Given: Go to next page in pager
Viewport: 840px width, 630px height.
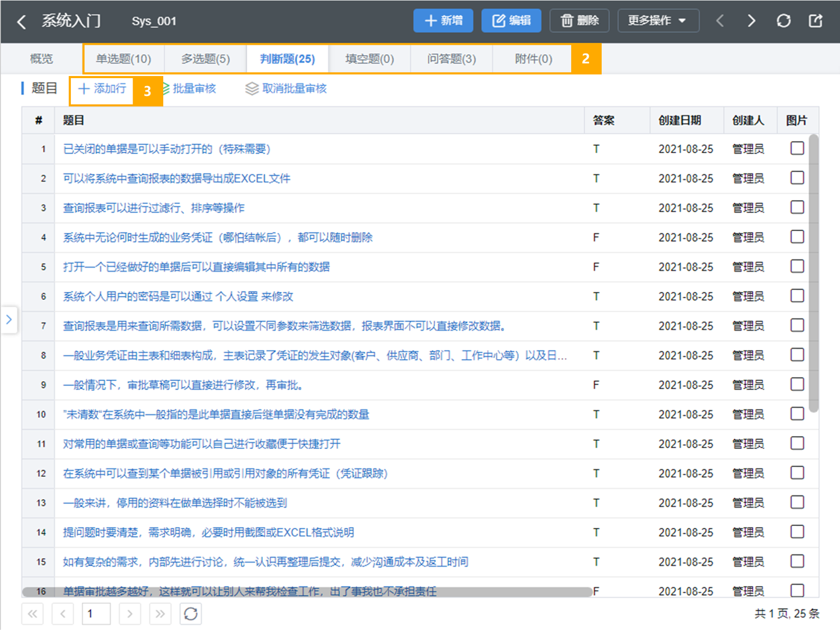Looking at the screenshot, I should 129,614.
